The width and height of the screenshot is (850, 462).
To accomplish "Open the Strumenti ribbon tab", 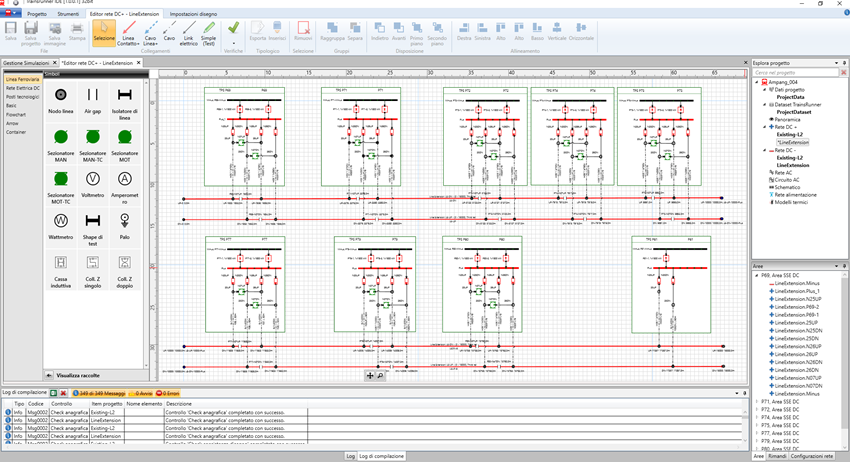I will pyautogui.click(x=68, y=14).
